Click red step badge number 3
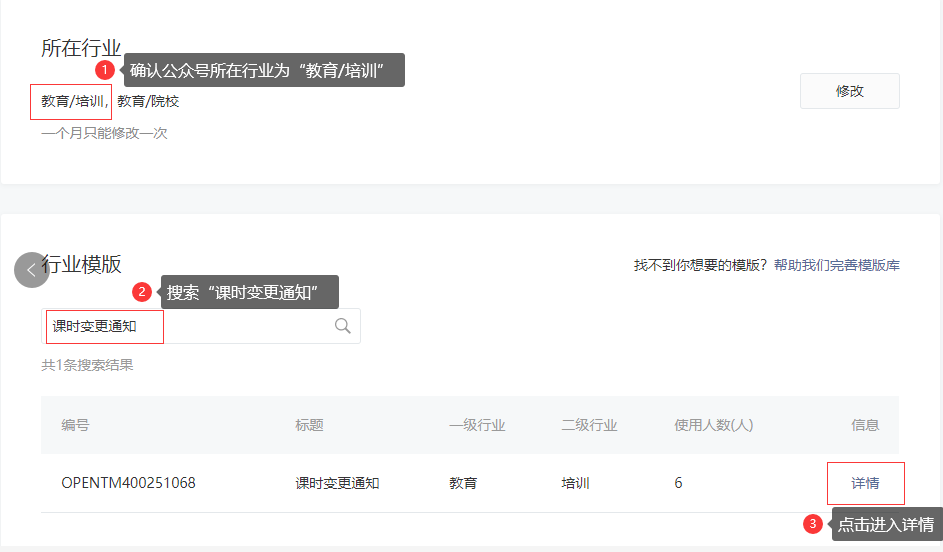The height and width of the screenshot is (552, 943). click(x=813, y=524)
